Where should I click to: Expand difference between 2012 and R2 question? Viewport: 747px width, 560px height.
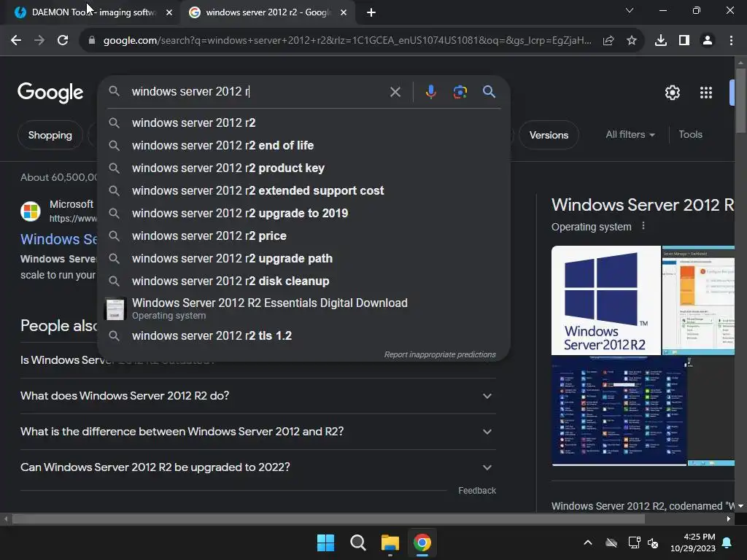258,432
